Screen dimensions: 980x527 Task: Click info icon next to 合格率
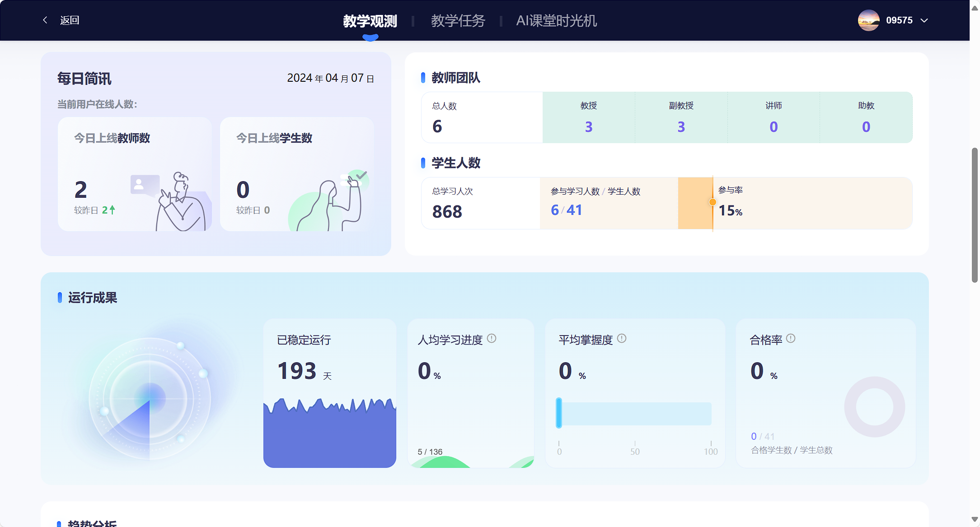click(790, 338)
